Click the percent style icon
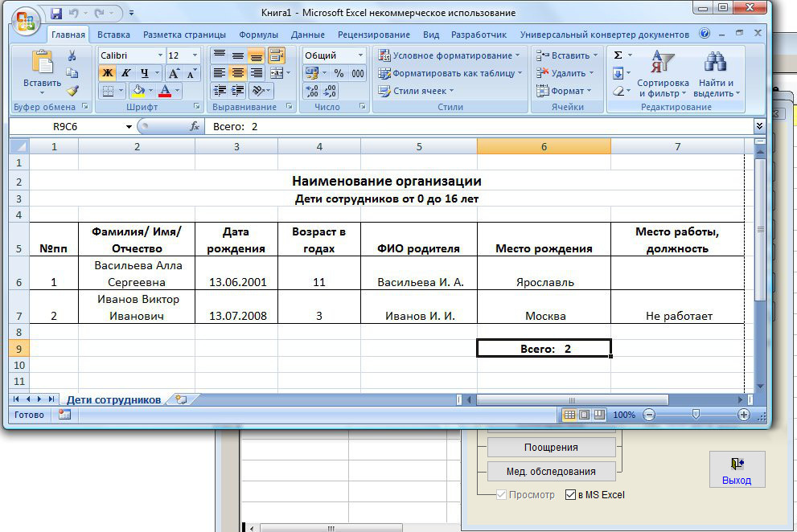 [x=339, y=73]
